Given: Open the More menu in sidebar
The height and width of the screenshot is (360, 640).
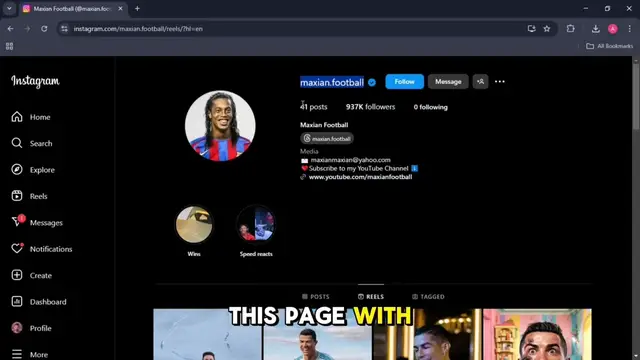Looking at the screenshot, I should [29, 354].
